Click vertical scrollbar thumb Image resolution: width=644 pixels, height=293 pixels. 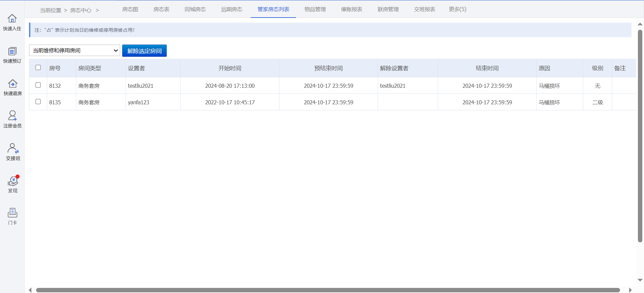(x=640, y=136)
